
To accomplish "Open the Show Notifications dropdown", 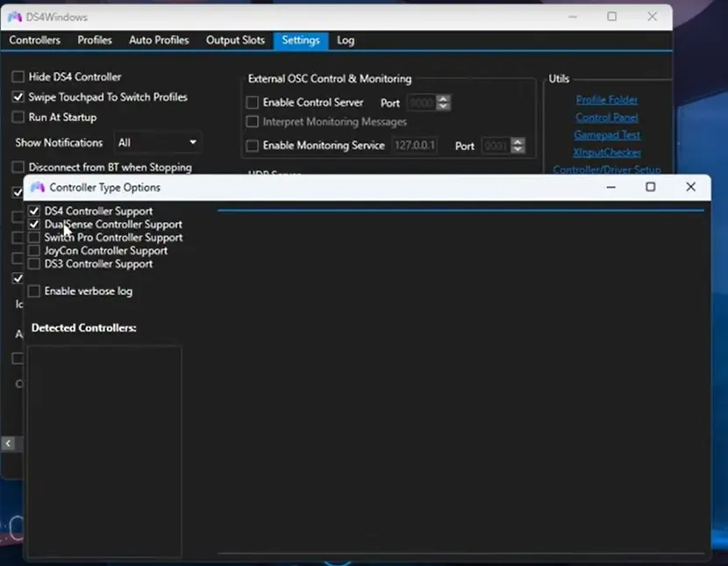I will [158, 142].
